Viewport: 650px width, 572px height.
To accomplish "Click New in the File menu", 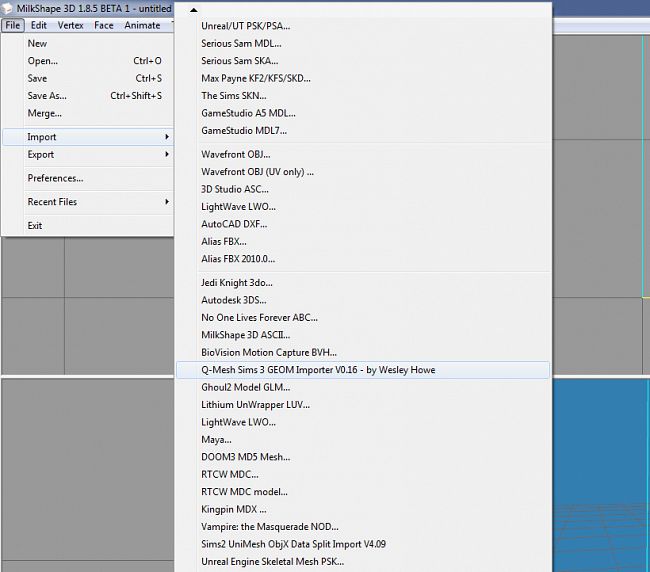I will point(37,44).
